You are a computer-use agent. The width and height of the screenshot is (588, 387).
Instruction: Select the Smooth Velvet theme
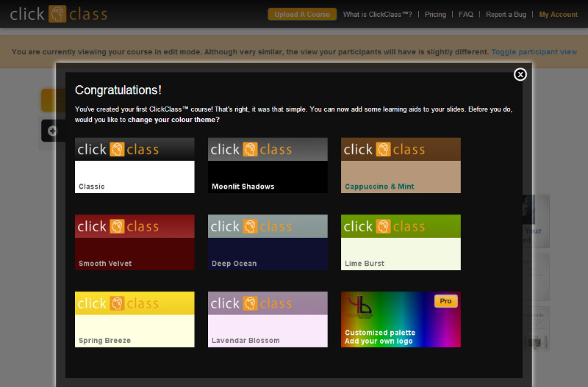tap(135, 242)
